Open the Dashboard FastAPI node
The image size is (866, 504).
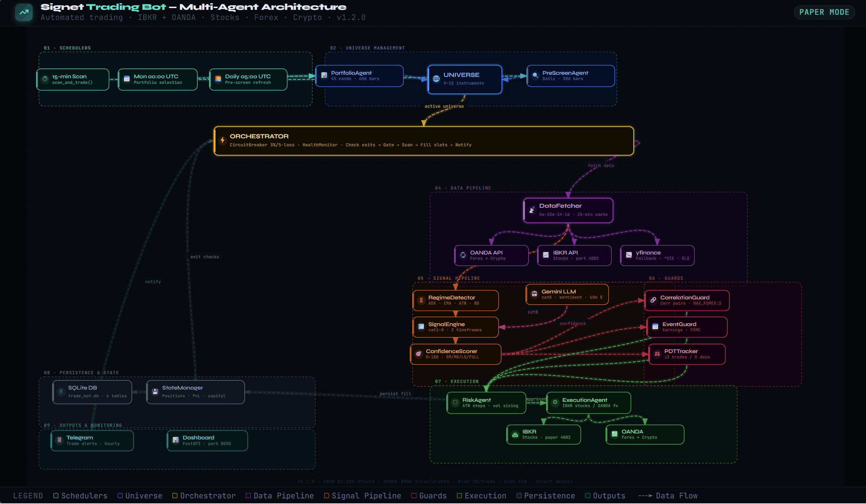[x=207, y=440]
